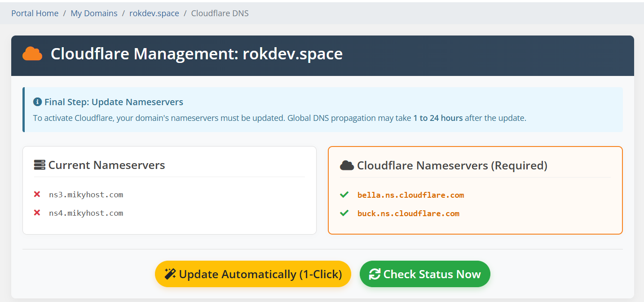Navigate to My Domains breadcrumb link

94,13
